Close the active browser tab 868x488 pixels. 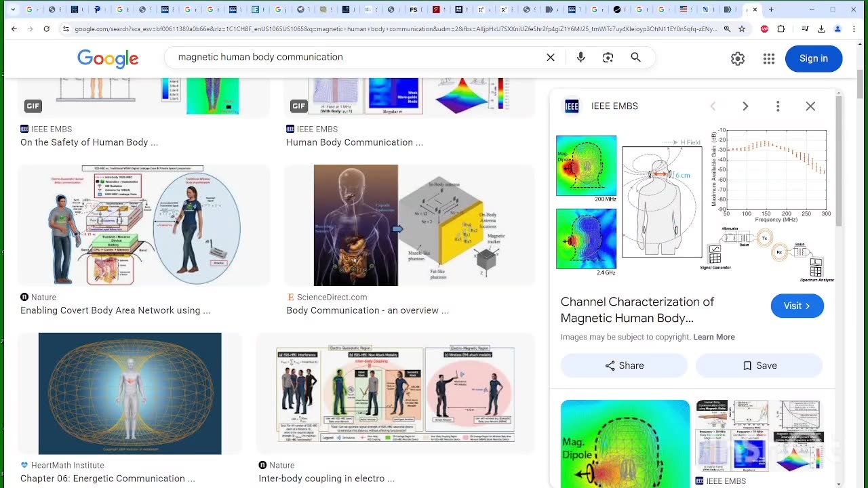[x=755, y=9]
